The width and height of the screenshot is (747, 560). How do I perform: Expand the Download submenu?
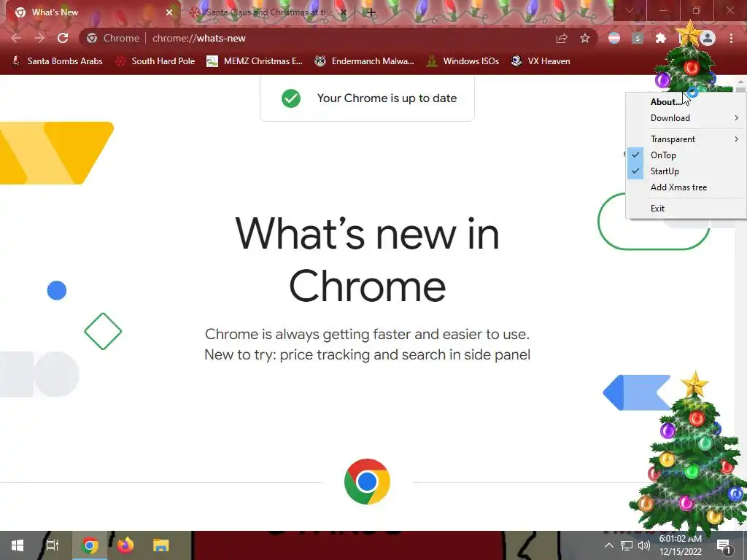(686, 118)
